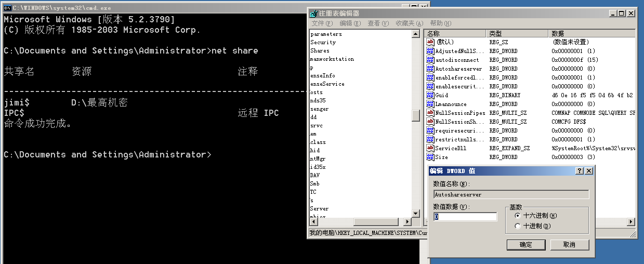Click the tree pane scroll left arrow
The width and height of the screenshot is (644, 264).
(313, 222)
